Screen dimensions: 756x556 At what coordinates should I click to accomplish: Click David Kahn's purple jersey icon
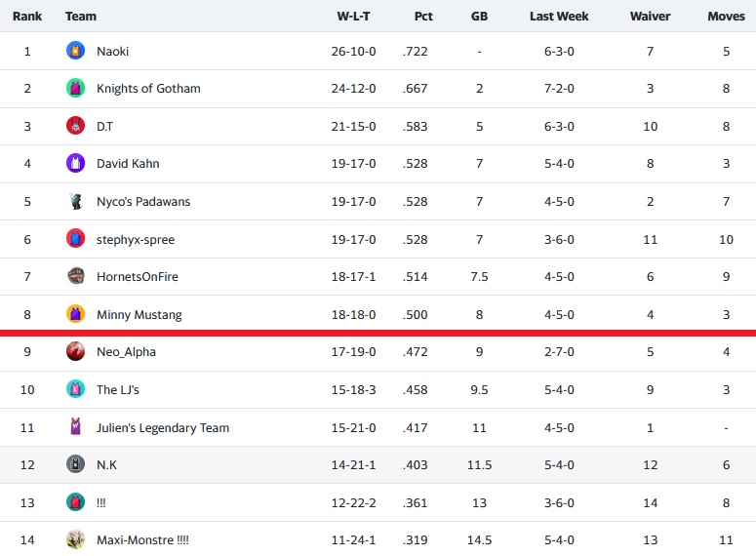75,164
